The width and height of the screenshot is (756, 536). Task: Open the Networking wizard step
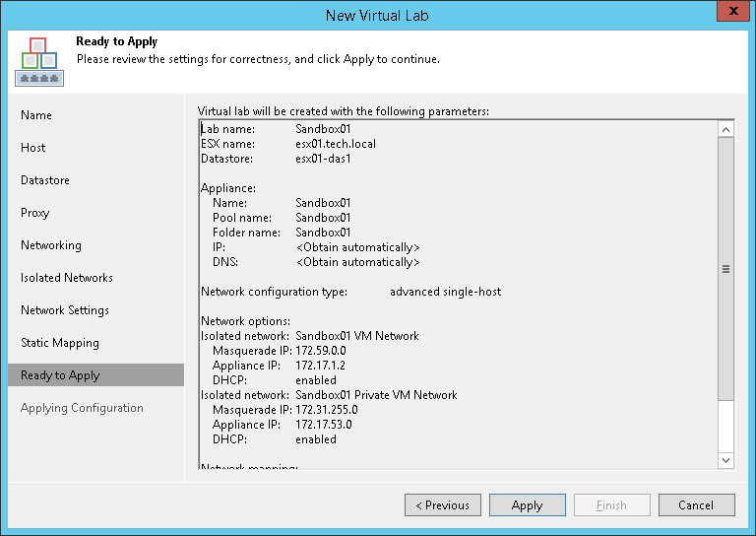pos(51,245)
